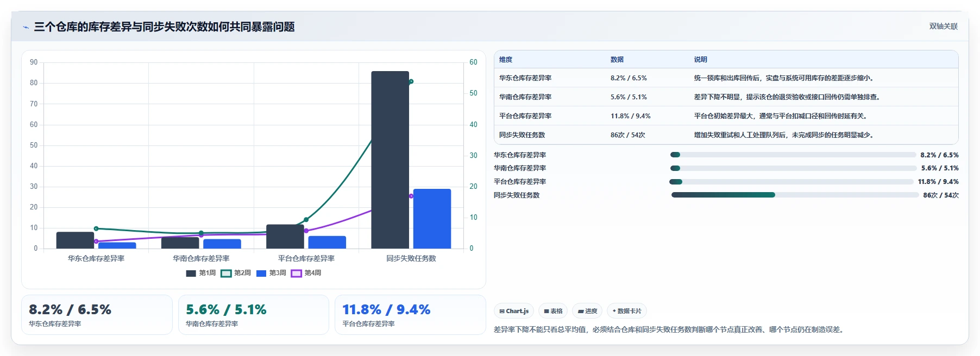Viewport: 980px width, 356px height.
Task: Click the 表格 tag chip
Action: [553, 311]
